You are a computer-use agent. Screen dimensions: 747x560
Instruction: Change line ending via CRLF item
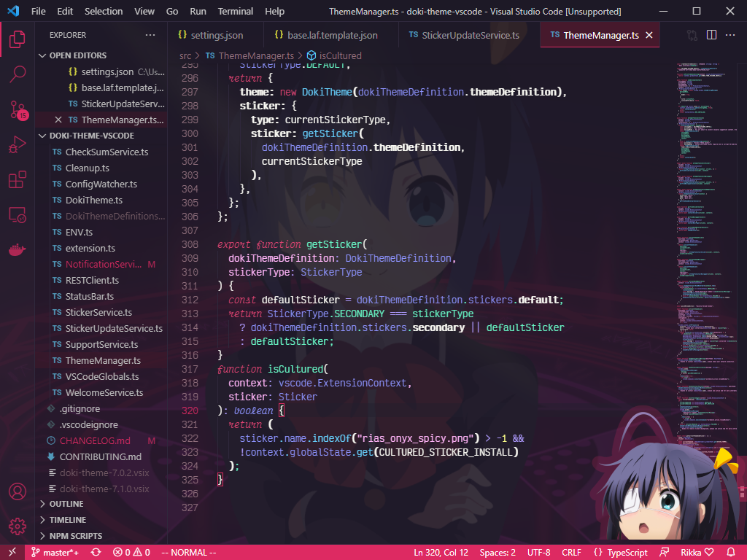[571, 553]
